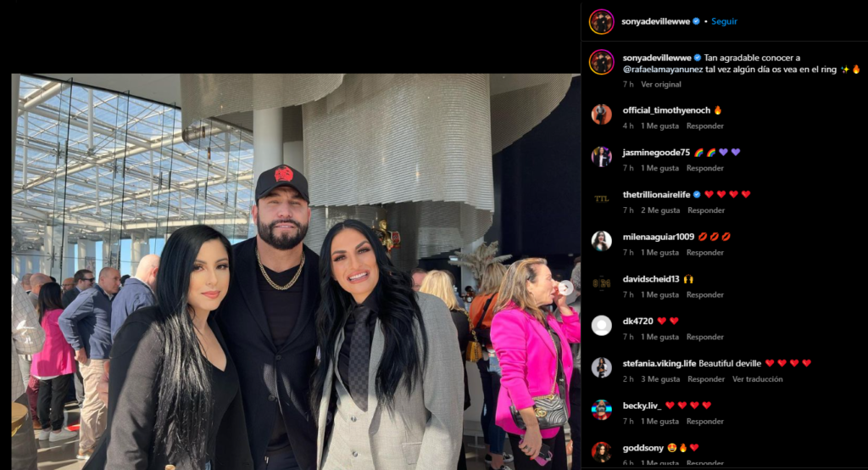
Task: Open dk4720's blank avatar
Action: (601, 325)
